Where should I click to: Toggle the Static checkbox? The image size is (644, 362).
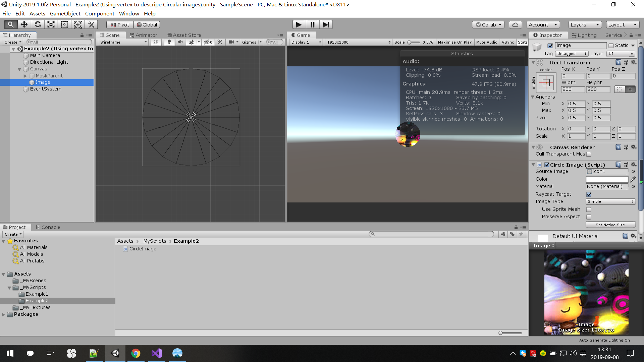click(x=611, y=46)
